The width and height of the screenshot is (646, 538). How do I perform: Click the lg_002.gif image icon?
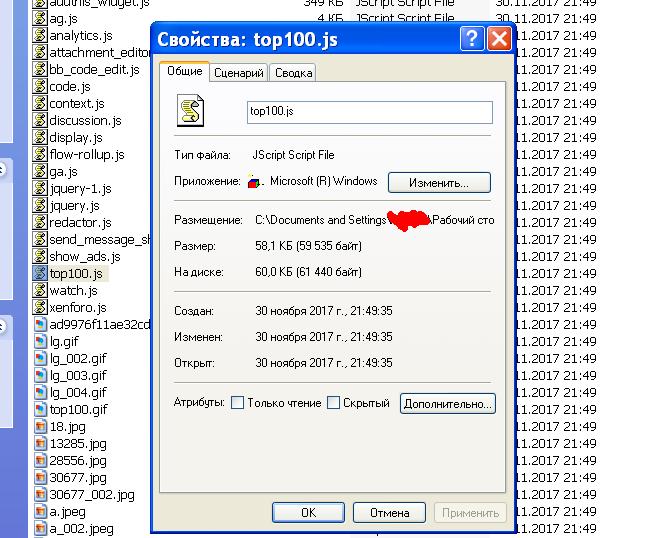[40, 358]
